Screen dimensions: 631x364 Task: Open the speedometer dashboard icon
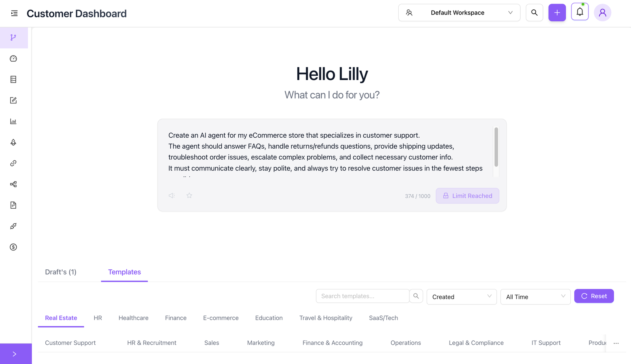(13, 59)
